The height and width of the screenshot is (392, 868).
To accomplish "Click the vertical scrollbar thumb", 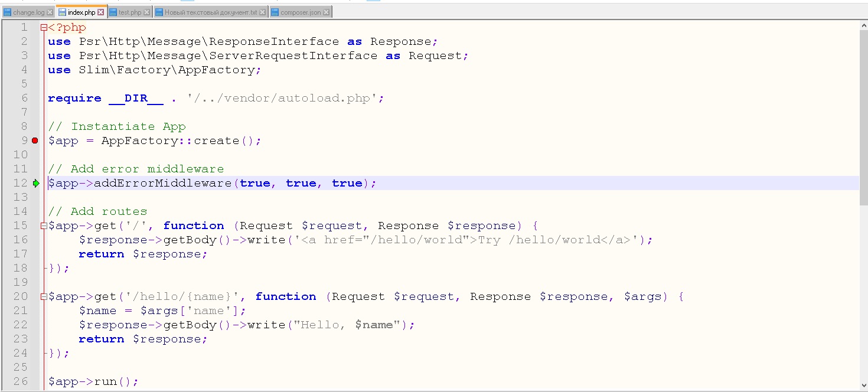I will (863, 112).
